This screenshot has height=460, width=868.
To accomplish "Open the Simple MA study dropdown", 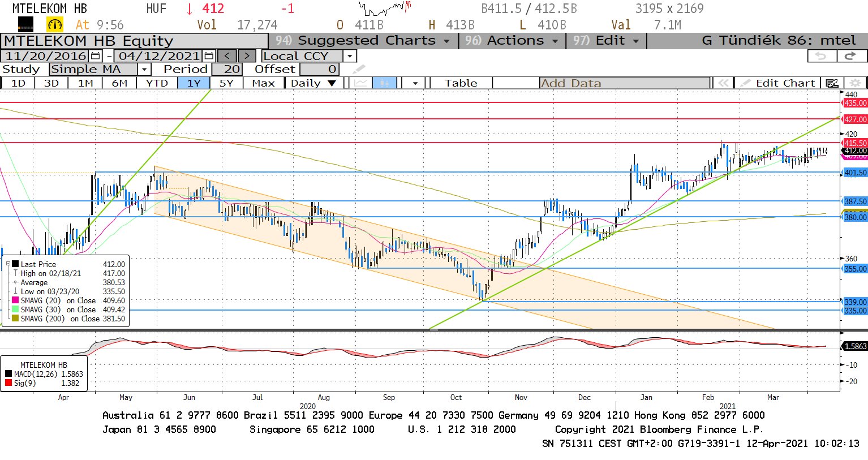I will tap(144, 69).
